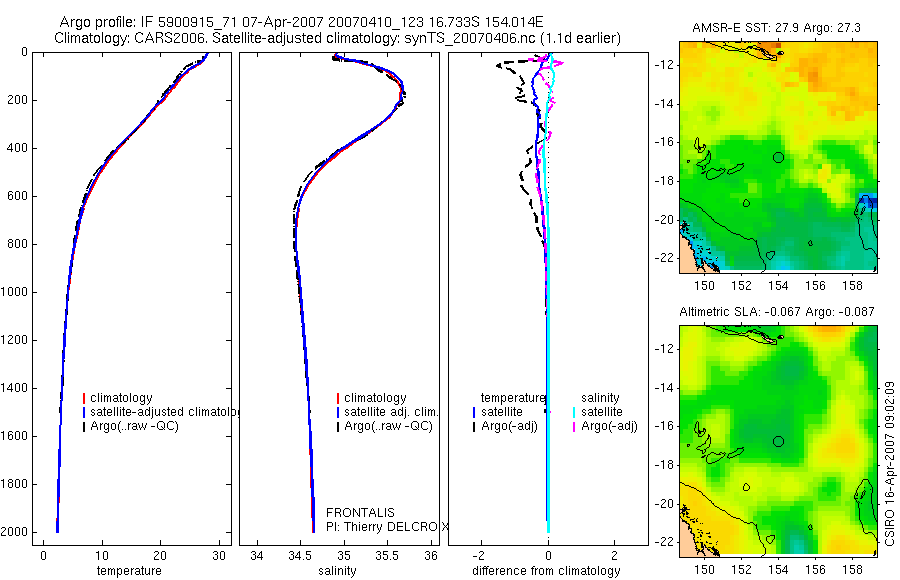The height and width of the screenshot is (580, 900).
Task: Click the 2000 depth tick label
Action: click(x=16, y=532)
